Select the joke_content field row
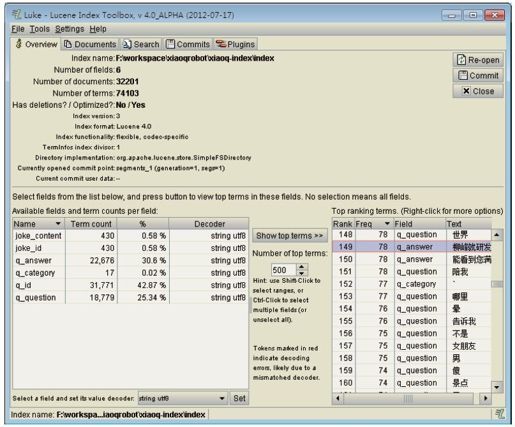 tap(130, 236)
